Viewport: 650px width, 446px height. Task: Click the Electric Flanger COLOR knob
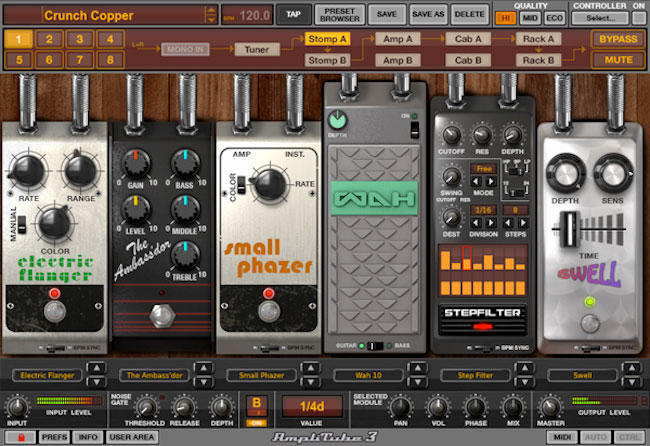pos(54,224)
